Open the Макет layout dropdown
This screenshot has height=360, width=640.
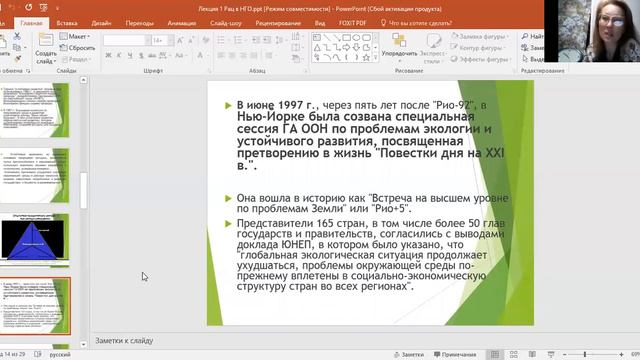(x=75, y=36)
